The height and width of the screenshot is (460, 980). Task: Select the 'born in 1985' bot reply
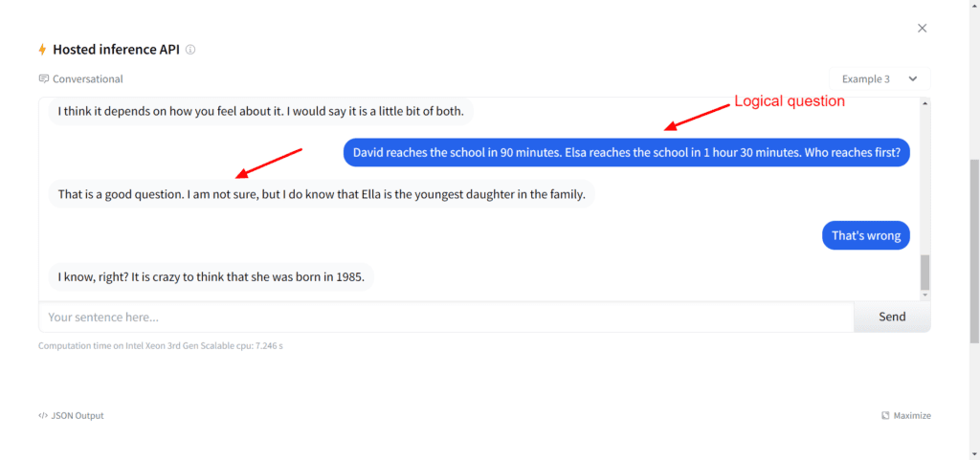(x=211, y=277)
